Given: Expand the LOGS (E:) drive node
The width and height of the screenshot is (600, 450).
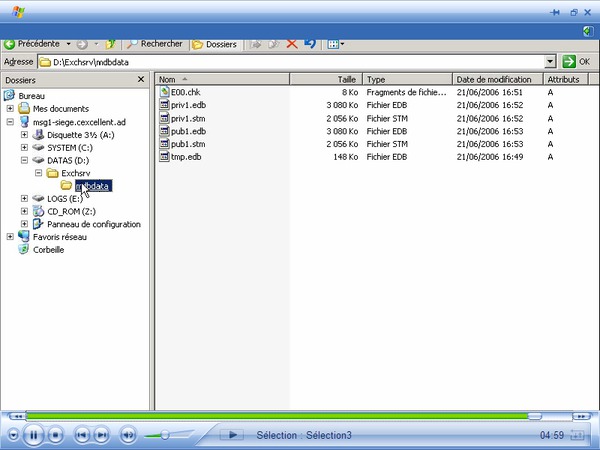Looking at the screenshot, I should [25, 199].
